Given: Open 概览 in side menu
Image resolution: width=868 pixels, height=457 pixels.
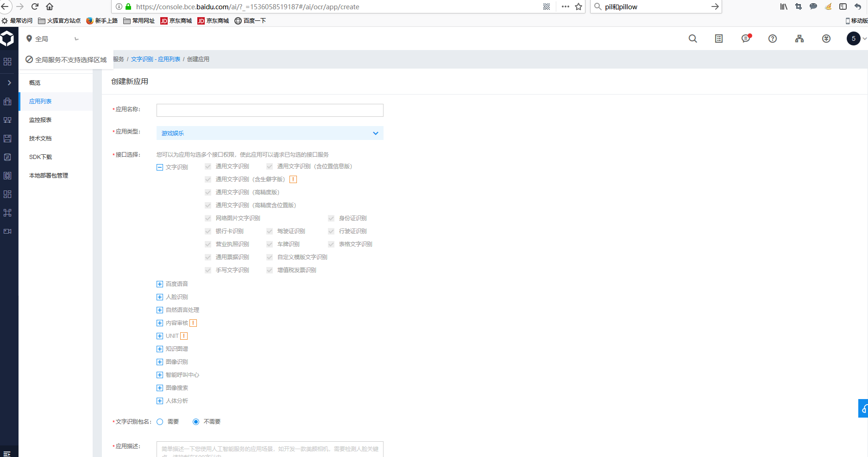Looking at the screenshot, I should 56,83.
